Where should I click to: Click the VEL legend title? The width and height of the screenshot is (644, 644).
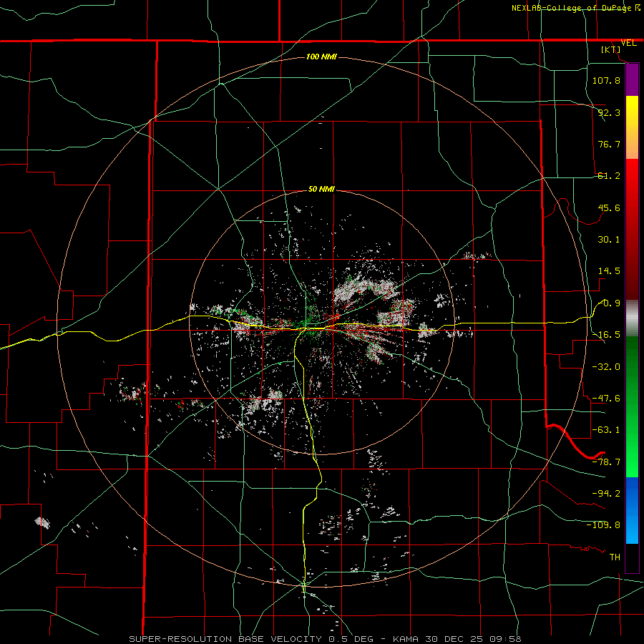628,43
